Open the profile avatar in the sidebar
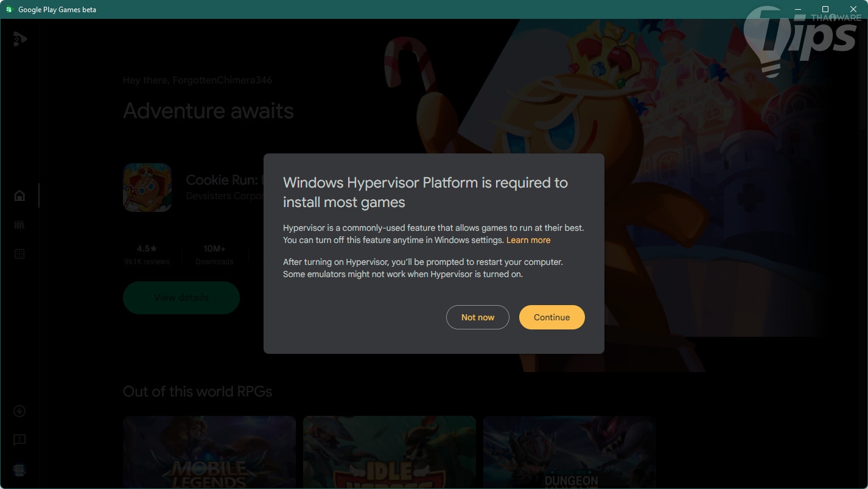Screen dimensions: 868x489 (19, 470)
